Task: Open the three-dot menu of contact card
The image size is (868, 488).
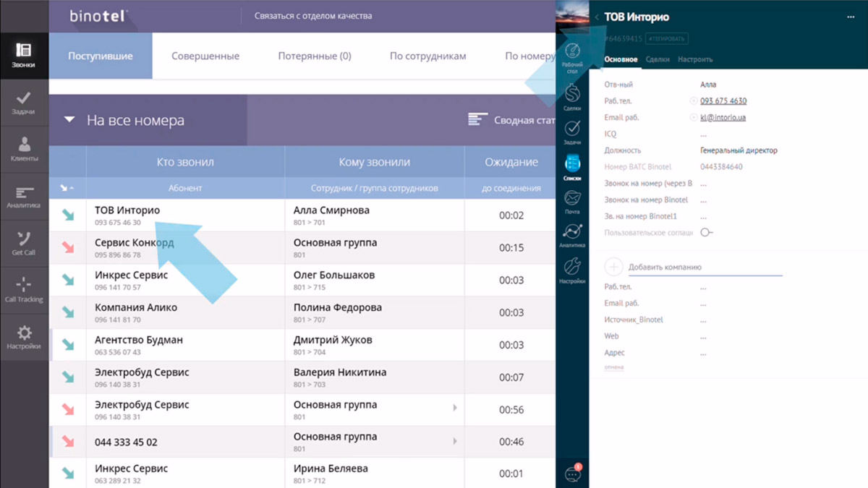Action: point(851,17)
